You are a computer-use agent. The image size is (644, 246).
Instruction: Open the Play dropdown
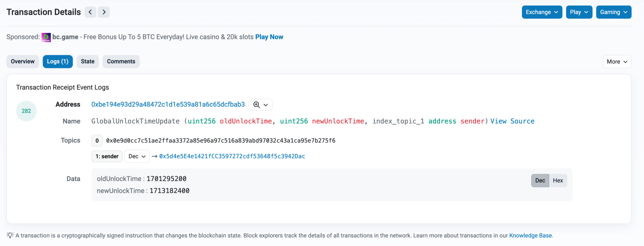pyautogui.click(x=579, y=12)
